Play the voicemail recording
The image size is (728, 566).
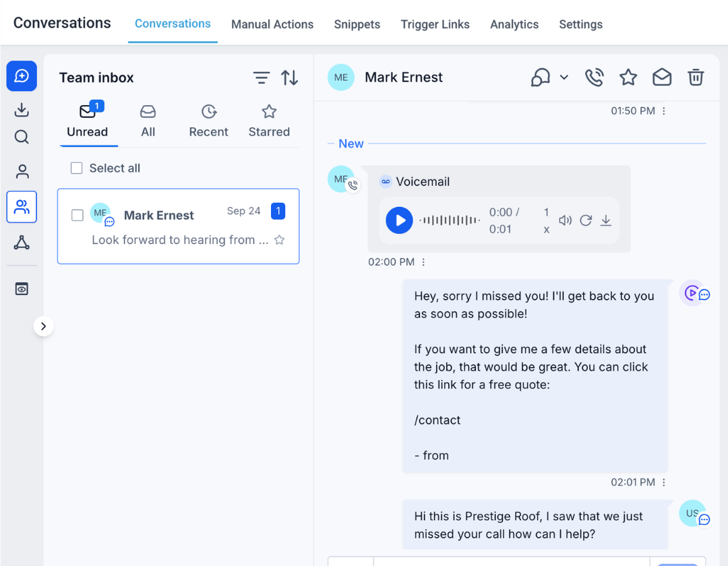pyautogui.click(x=399, y=220)
